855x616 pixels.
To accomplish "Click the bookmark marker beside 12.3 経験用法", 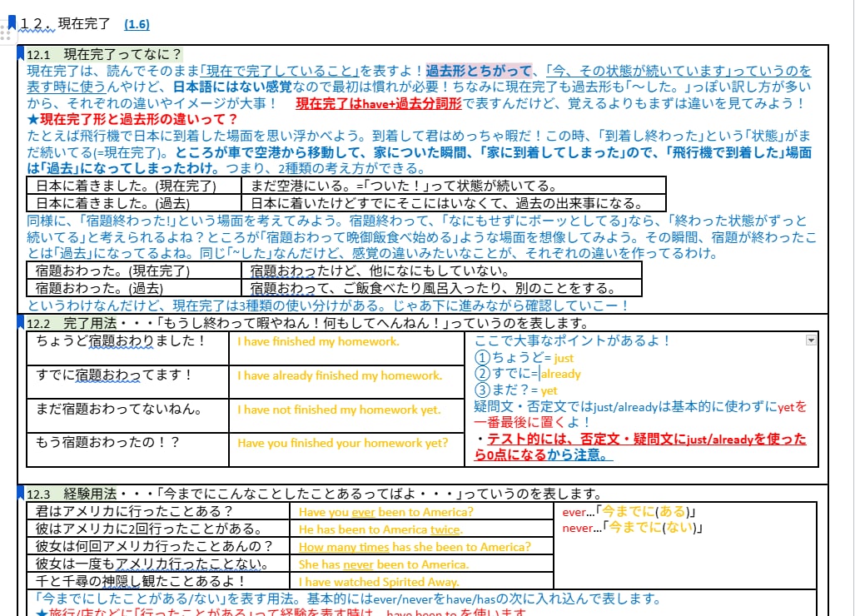I will point(21,493).
